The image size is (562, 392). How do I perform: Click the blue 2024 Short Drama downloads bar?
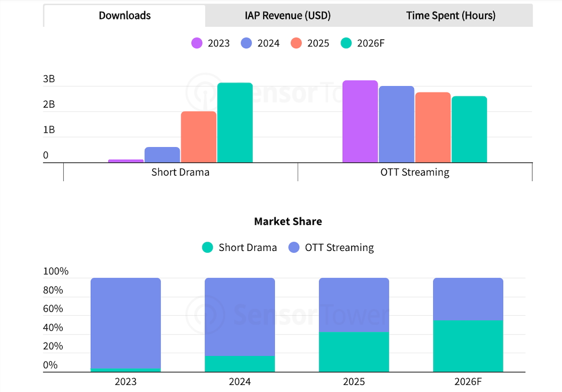tap(162, 155)
